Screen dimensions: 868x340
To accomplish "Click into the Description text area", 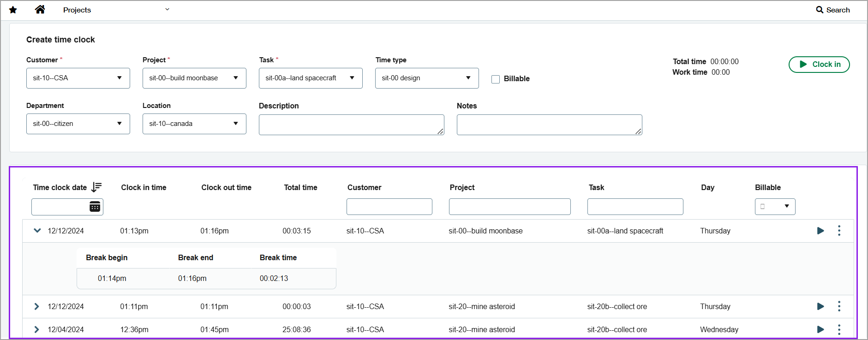I will [x=351, y=125].
